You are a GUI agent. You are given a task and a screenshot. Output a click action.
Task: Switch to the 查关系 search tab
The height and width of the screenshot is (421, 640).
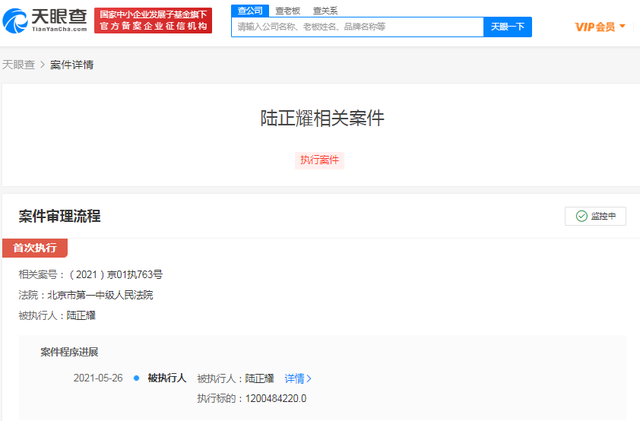tap(324, 10)
